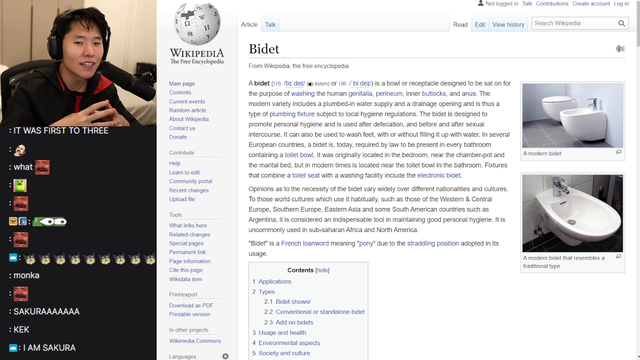
Task: Select the Read tab
Action: pyautogui.click(x=460, y=24)
